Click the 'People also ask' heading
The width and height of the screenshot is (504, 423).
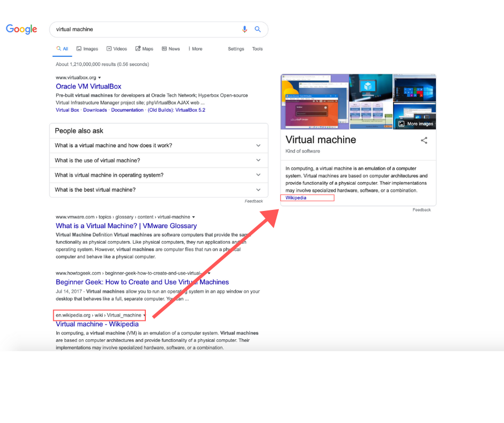[79, 131]
